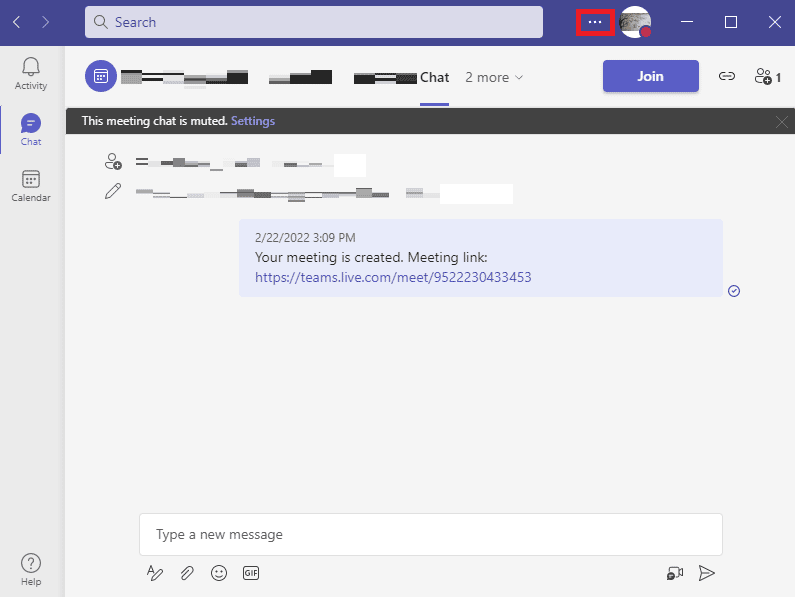The image size is (795, 597).
Task: Send the message
Action: (x=706, y=573)
